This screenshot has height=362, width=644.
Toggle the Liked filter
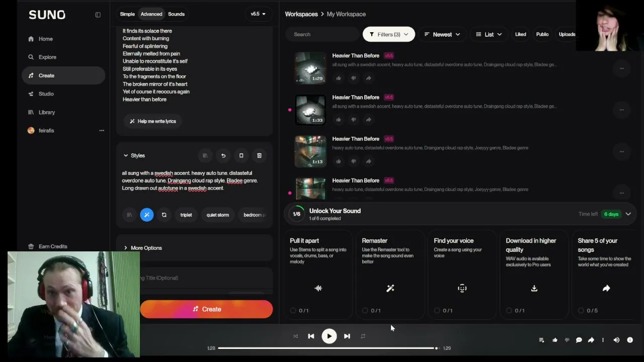pos(521,34)
